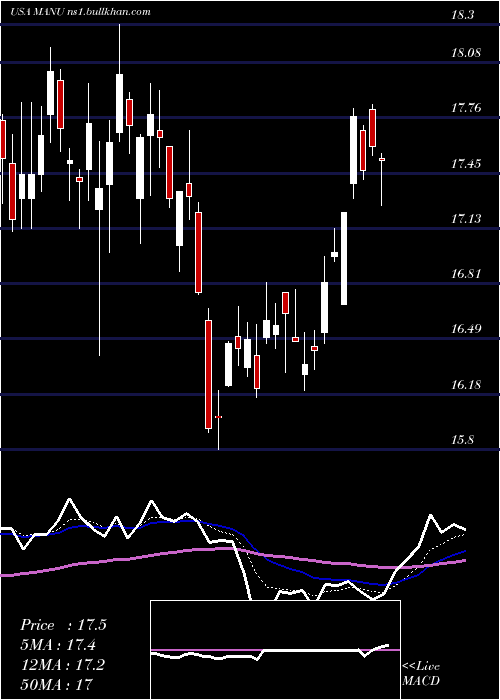Select the 17.76 price axis label

(x=466, y=108)
